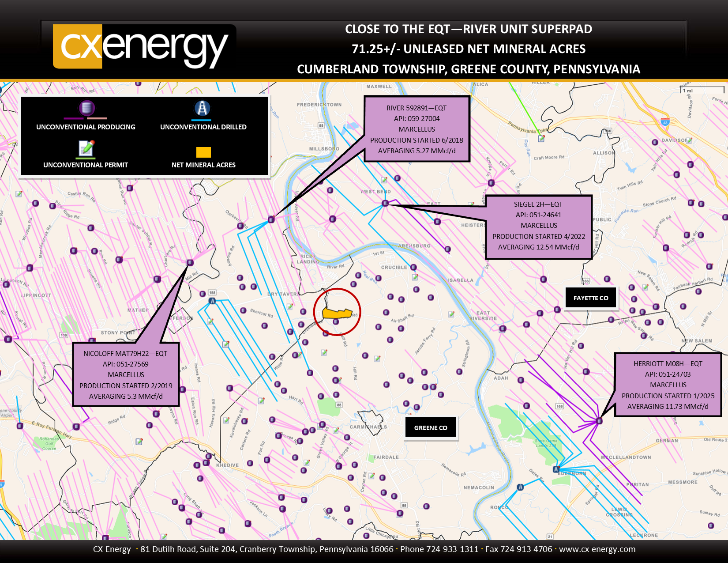The height and width of the screenshot is (563, 728).
Task: Click AVERAGING 11.73 MMcf/d text
Action: 668,406
